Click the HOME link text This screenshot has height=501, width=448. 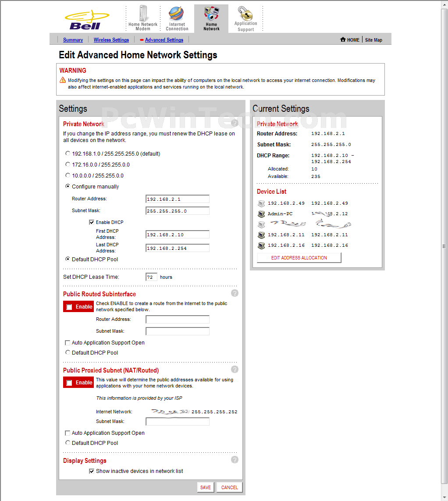pos(353,40)
